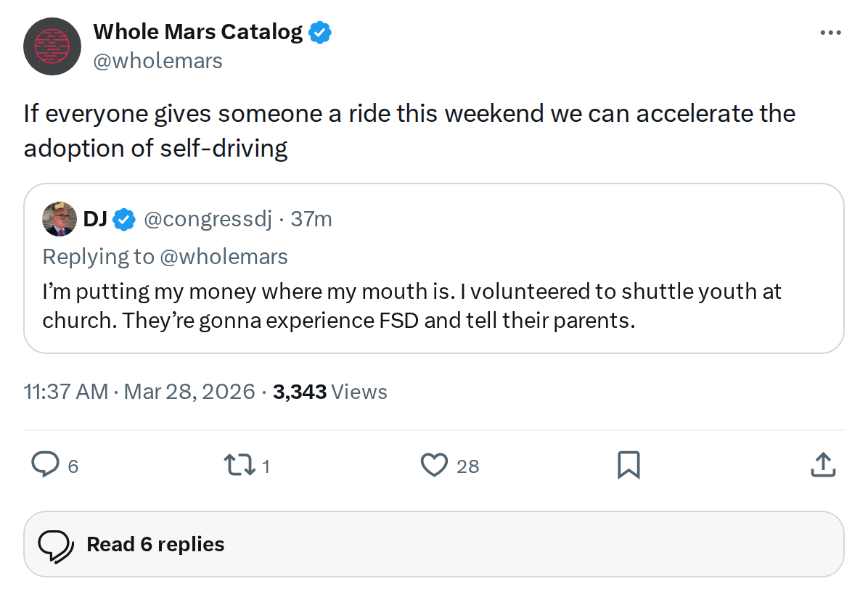This screenshot has height=589, width=868.
Task: Open the @wholemars handle below the author name
Action: coord(157,61)
